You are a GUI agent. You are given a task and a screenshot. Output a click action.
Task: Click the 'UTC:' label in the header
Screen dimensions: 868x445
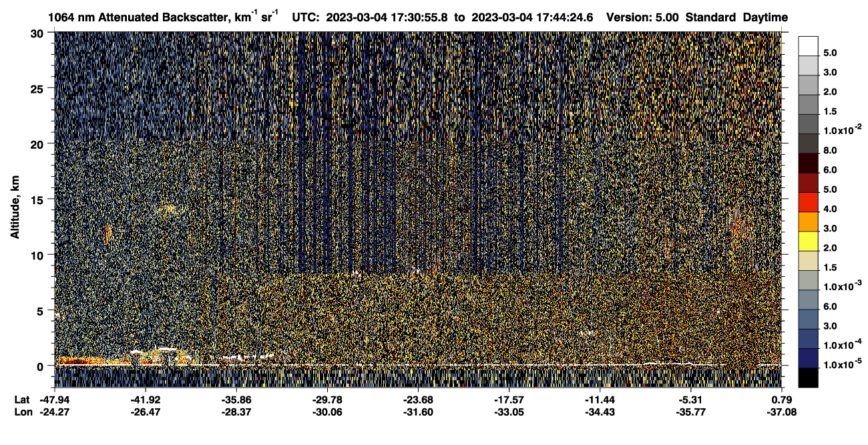pos(305,17)
